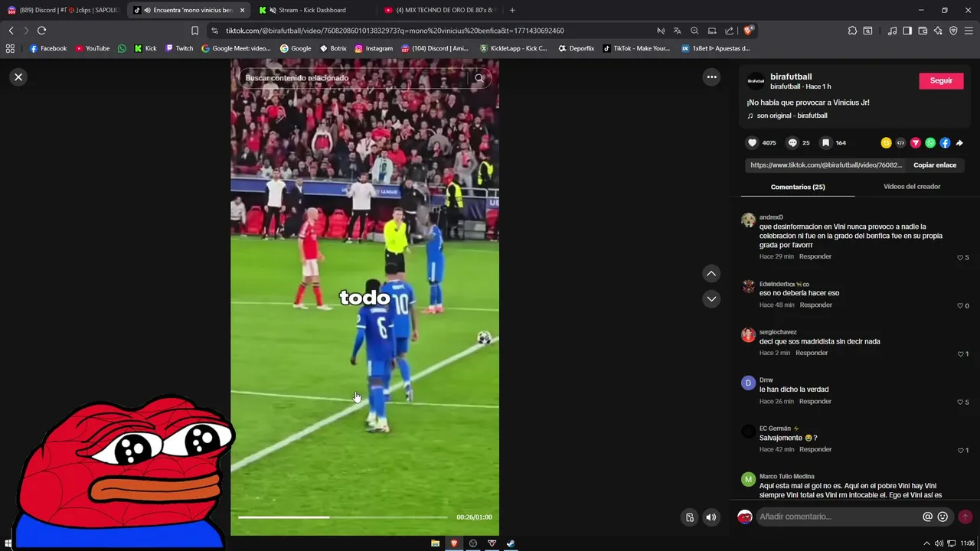This screenshot has width=980, height=551.
Task: Go to the previous video with up arrow
Action: pyautogui.click(x=711, y=273)
